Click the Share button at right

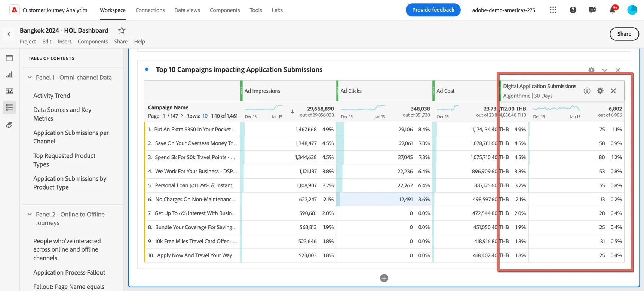point(624,34)
